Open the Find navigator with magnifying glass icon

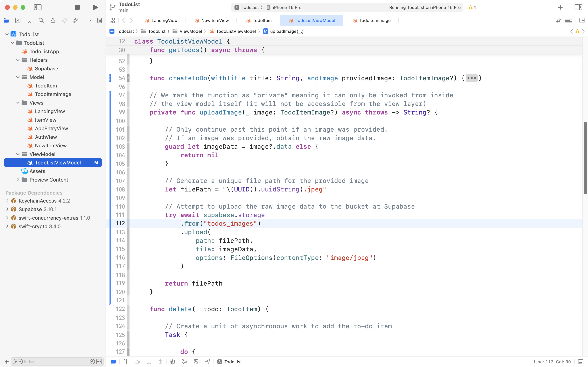tap(41, 20)
